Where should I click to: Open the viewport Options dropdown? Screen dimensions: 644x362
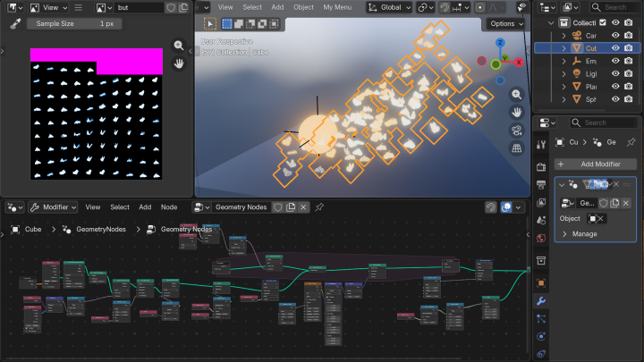(x=506, y=23)
